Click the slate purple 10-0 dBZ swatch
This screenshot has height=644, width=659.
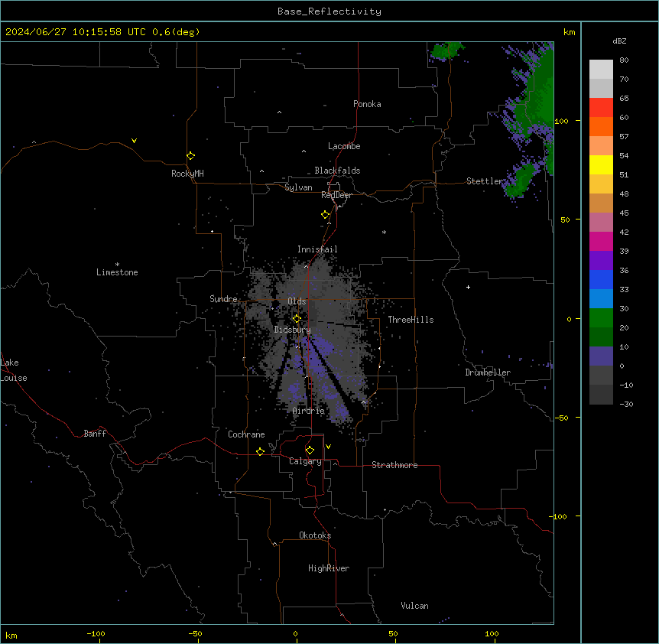601,356
